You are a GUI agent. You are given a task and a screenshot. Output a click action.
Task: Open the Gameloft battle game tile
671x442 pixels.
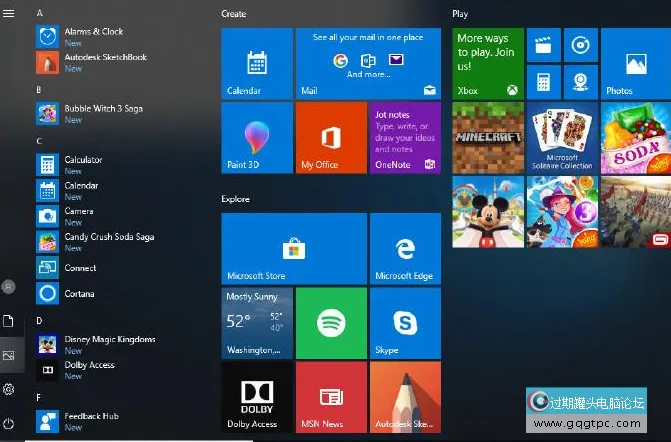pos(636,212)
